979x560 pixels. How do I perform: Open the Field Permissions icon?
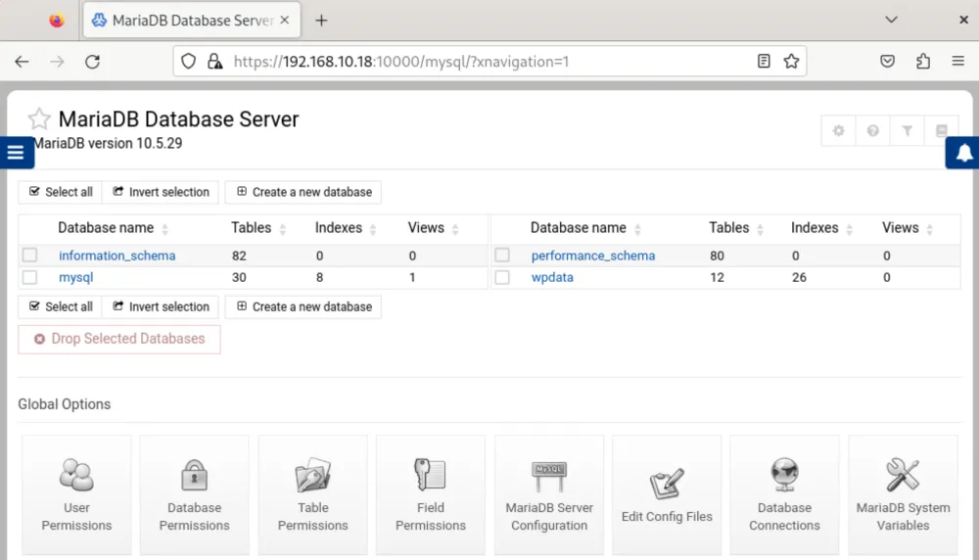(x=430, y=493)
